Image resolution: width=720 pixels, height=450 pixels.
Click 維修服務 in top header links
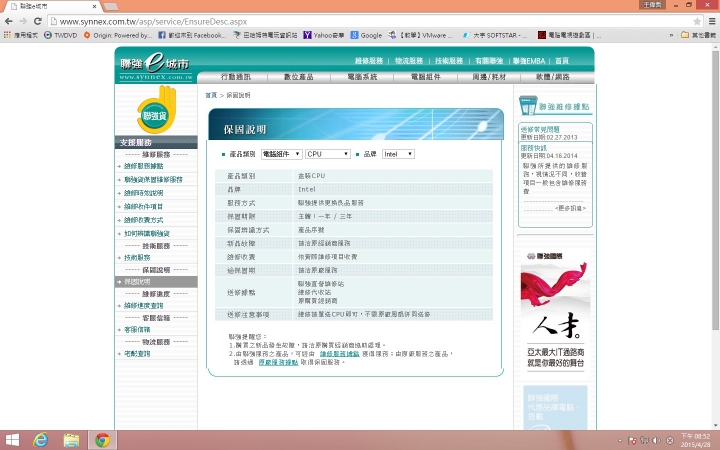point(369,61)
